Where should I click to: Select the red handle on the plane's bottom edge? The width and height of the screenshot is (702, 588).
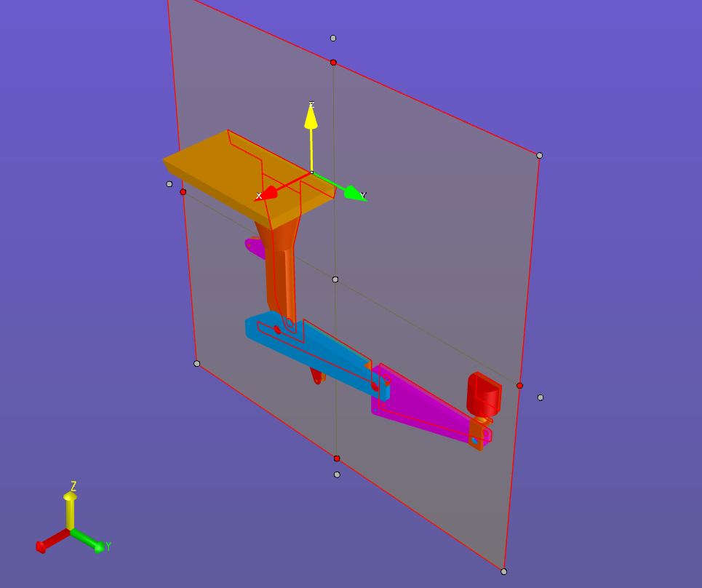pos(337,458)
